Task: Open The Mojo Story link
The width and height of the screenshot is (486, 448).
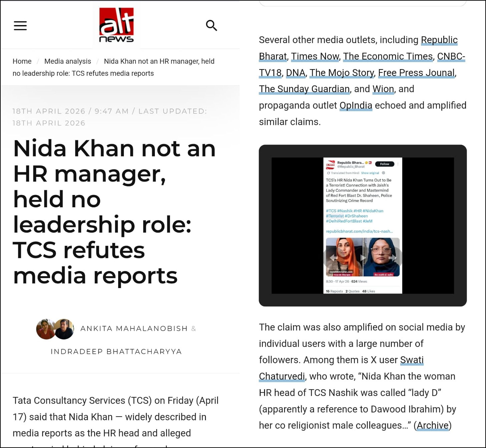Action: click(x=342, y=72)
